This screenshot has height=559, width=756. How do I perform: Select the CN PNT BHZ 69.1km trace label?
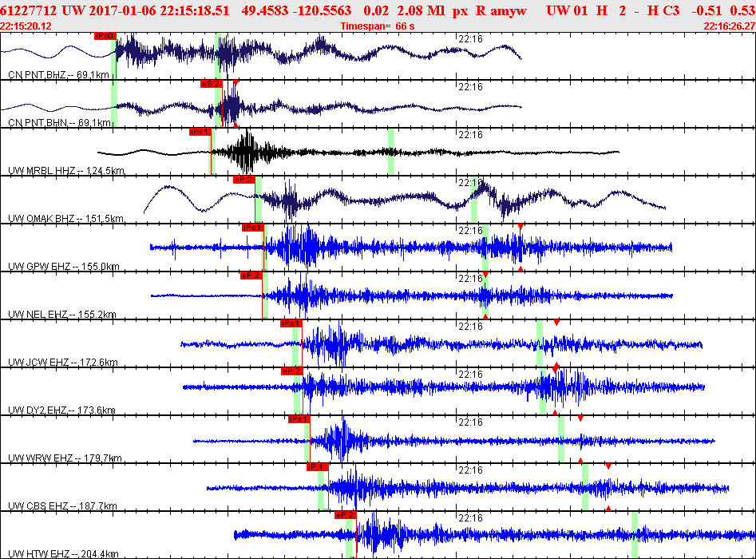tap(58, 75)
